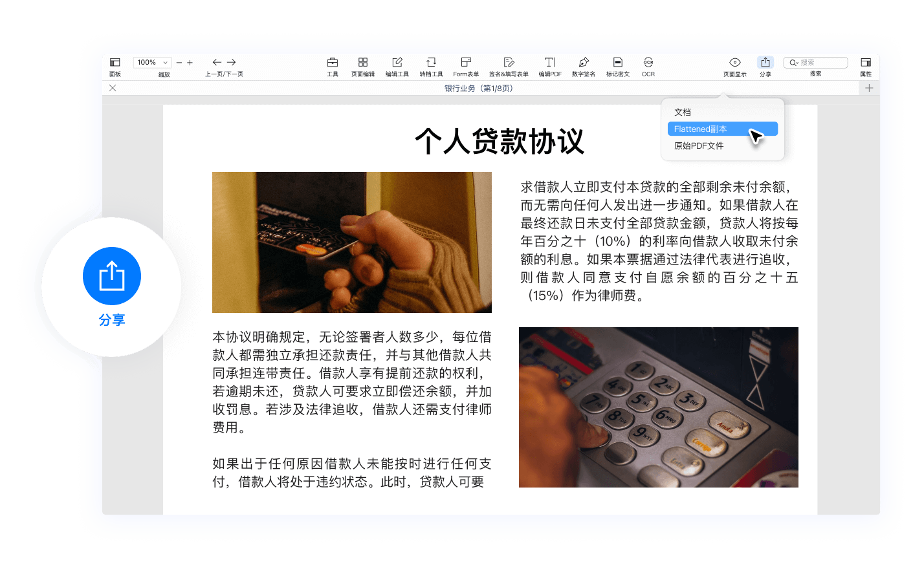
Task: Go to previous page with left arrow
Action: (x=217, y=63)
